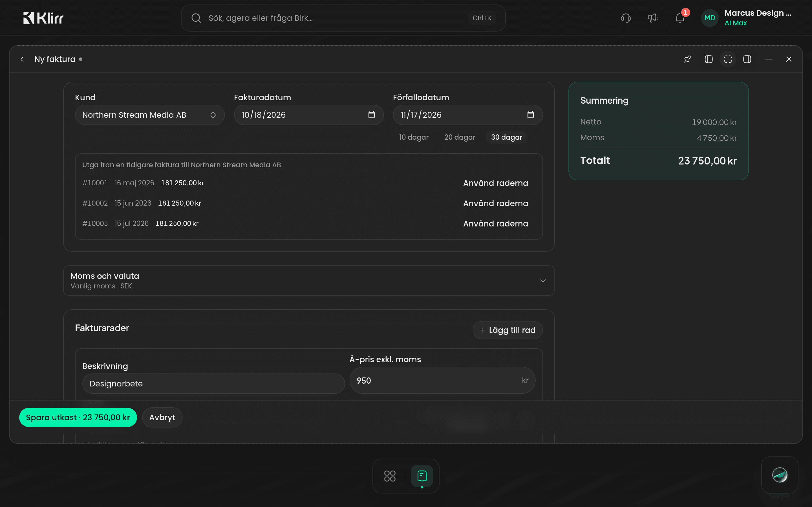Select 20 dagar payment term
The image size is (812, 507).
460,137
